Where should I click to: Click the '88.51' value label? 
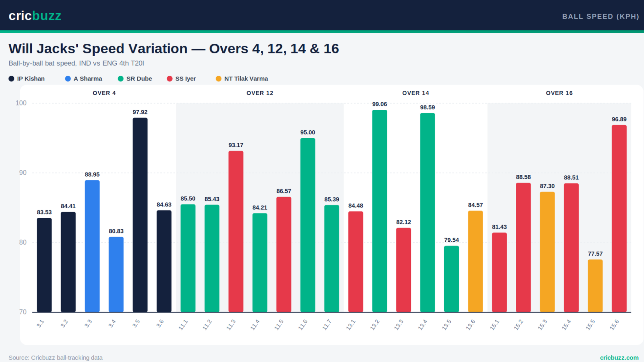coord(571,178)
